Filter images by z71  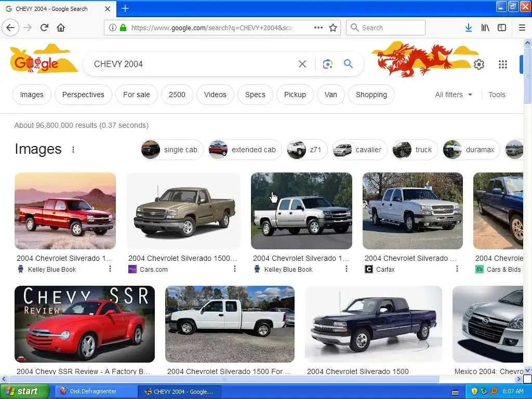307,150
